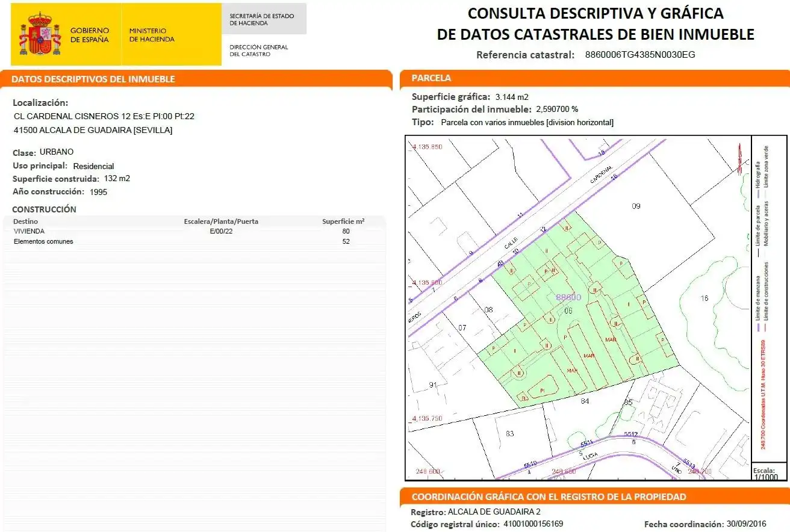Click the Superficie construida value 132 m2
The image size is (790, 532).
click(117, 179)
